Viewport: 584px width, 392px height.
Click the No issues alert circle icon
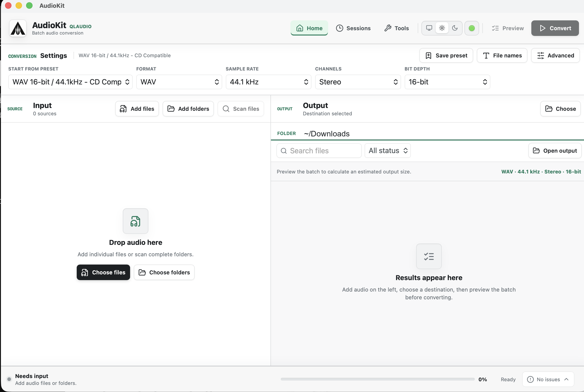(530, 379)
